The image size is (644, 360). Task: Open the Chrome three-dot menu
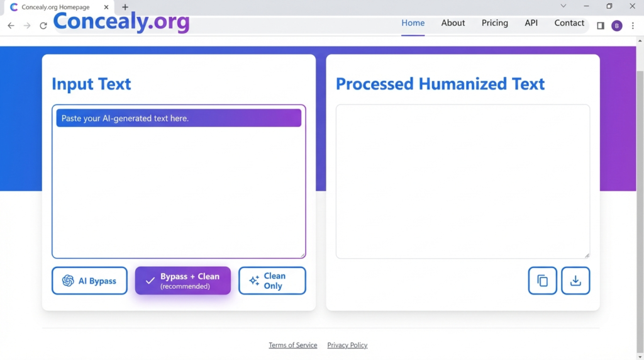click(633, 26)
